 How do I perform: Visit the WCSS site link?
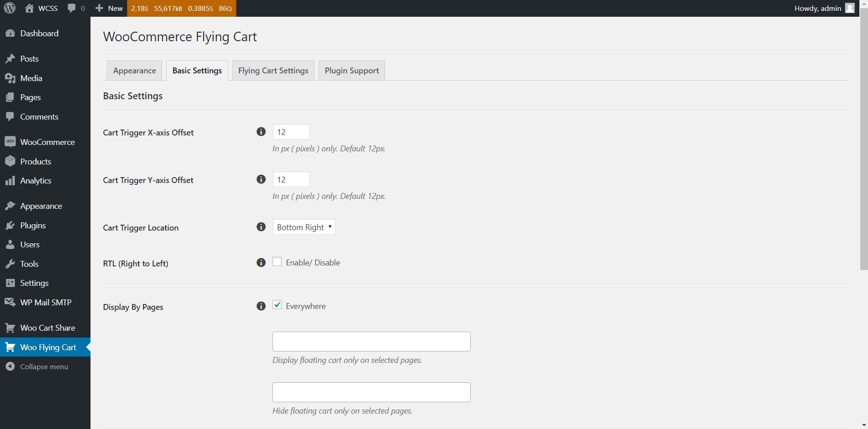tap(41, 8)
